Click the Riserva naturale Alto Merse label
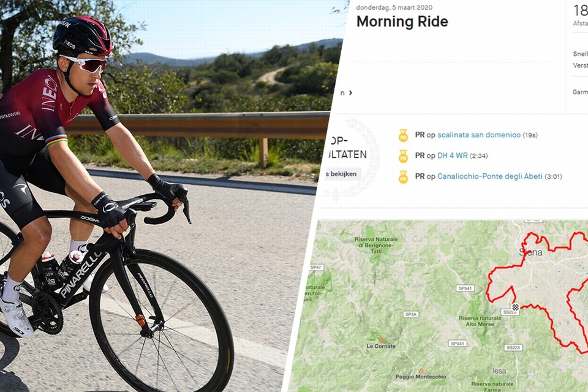 [480, 321]
